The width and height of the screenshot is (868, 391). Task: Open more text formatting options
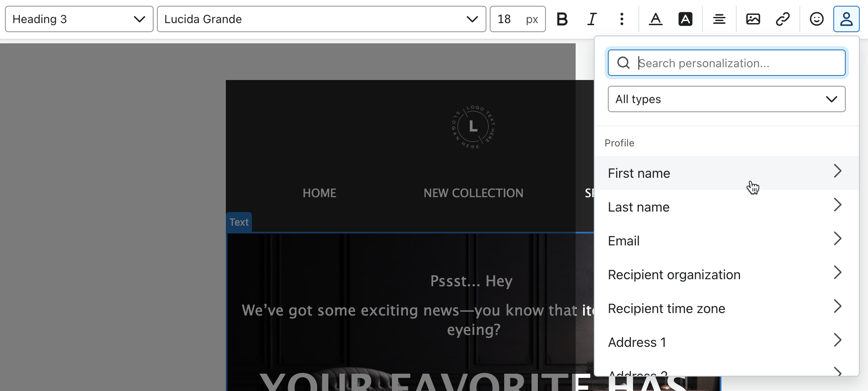pos(621,19)
